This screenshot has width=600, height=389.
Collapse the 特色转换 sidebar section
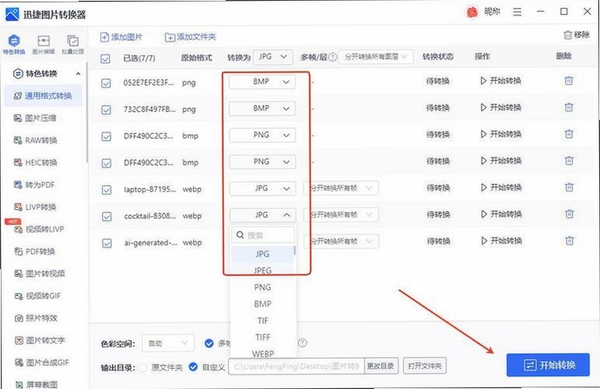pyautogui.click(x=78, y=73)
